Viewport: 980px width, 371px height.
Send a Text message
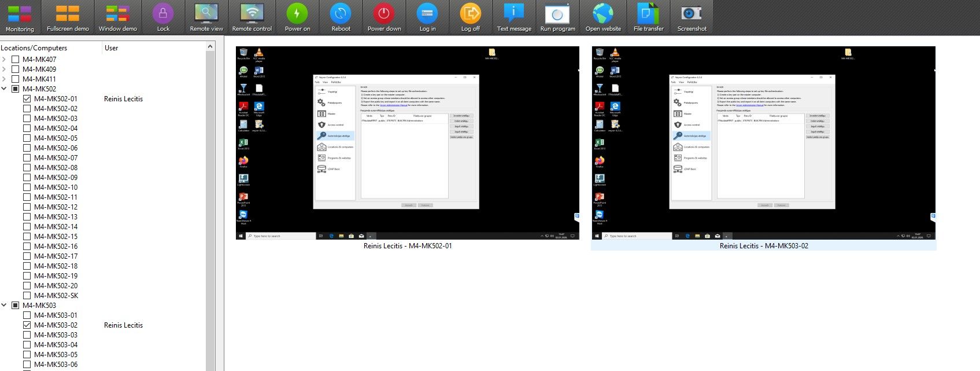click(x=513, y=17)
